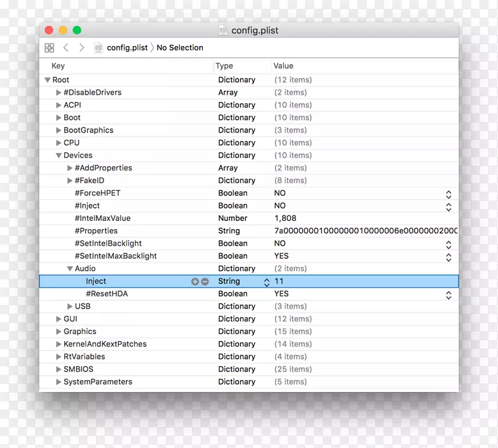Click the plist document icon in the path bar
This screenshot has width=498, height=448.
(x=98, y=48)
